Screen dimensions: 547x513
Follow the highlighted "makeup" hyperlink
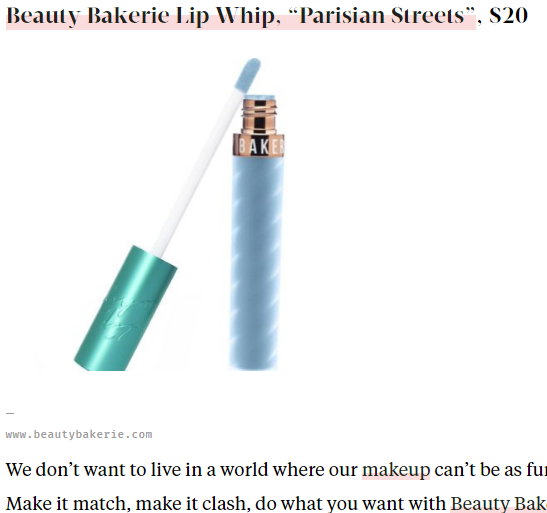pos(396,470)
